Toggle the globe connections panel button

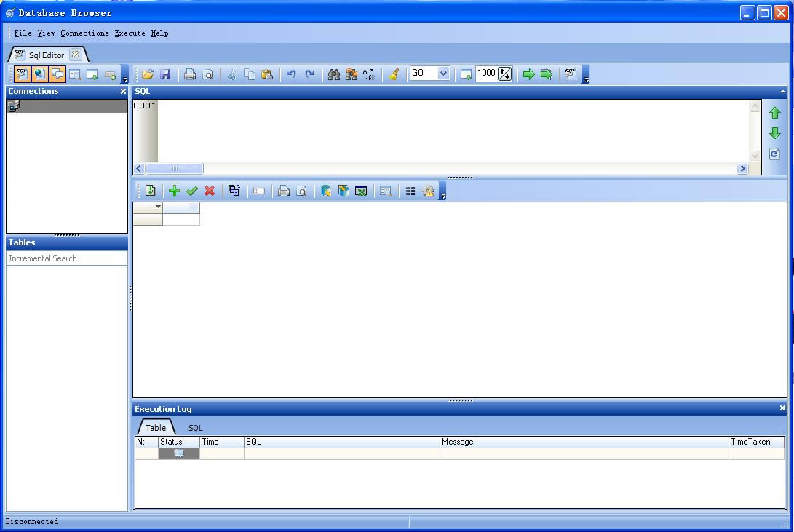pyautogui.click(x=39, y=74)
